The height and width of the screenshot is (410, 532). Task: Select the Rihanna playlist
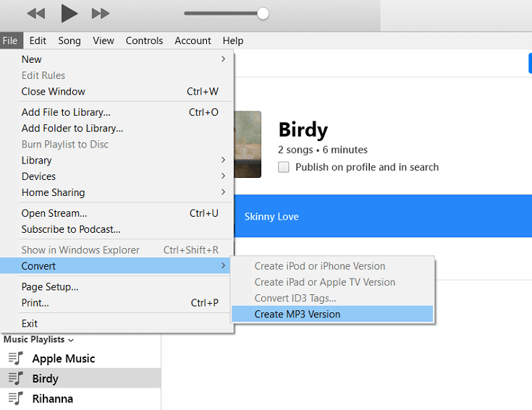click(52, 398)
